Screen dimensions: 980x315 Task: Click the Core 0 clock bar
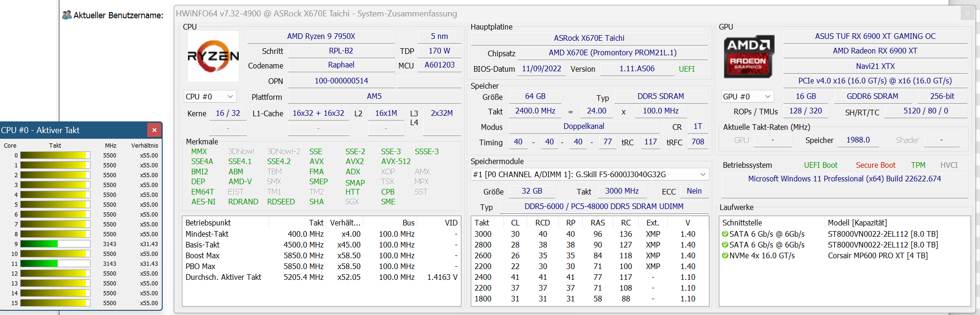(55, 155)
